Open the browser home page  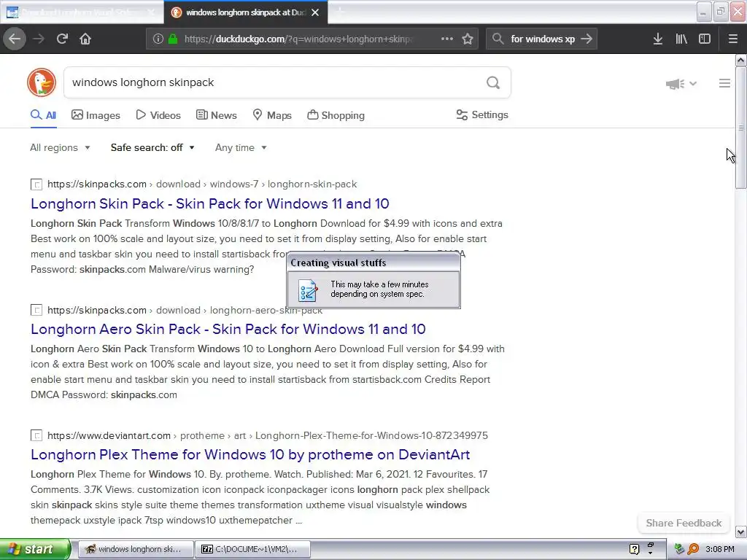coord(85,39)
